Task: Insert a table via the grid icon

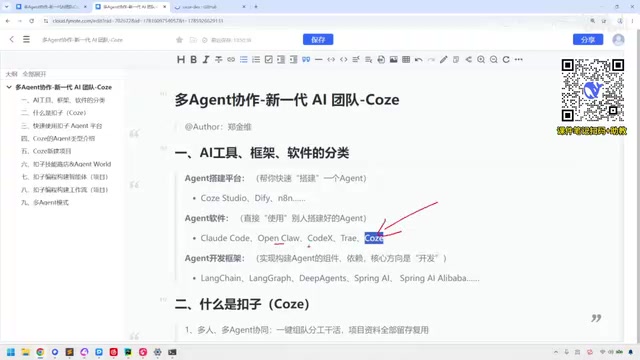Action: click(x=406, y=60)
